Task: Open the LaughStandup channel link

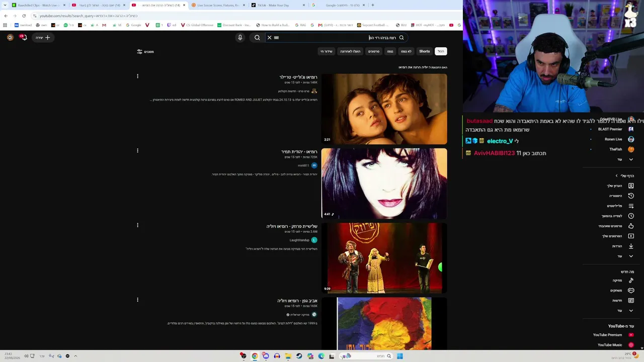Action: 299,240
